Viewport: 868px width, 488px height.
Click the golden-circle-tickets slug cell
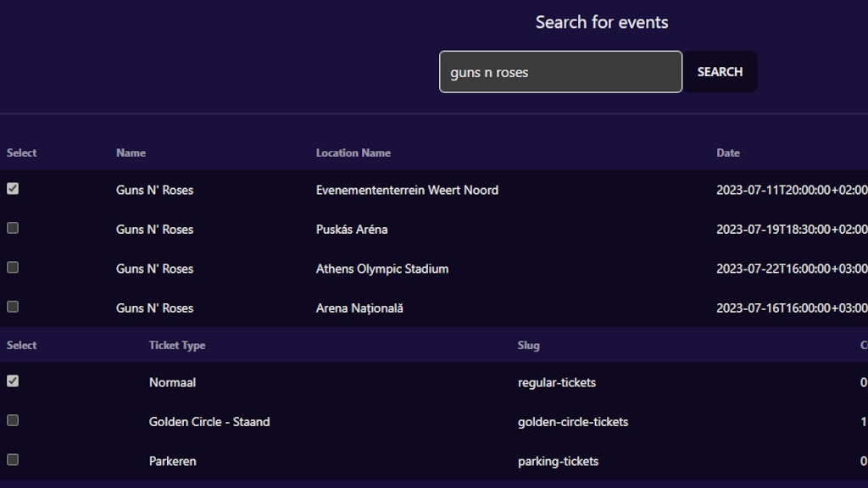[x=573, y=422]
